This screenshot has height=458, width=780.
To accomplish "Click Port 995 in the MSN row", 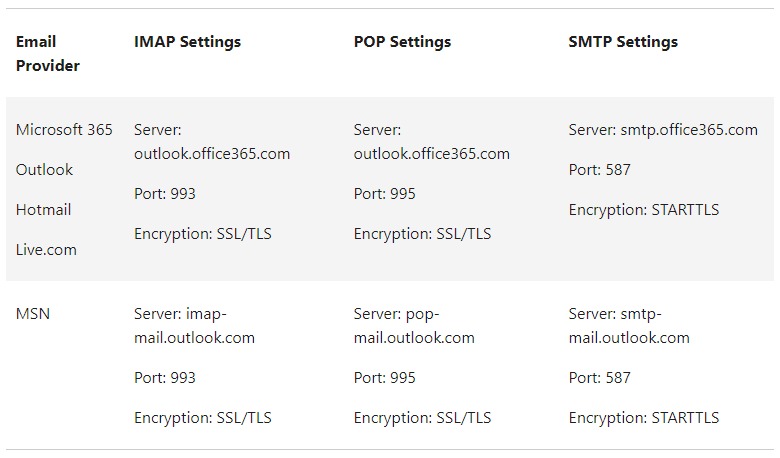I will tap(385, 378).
